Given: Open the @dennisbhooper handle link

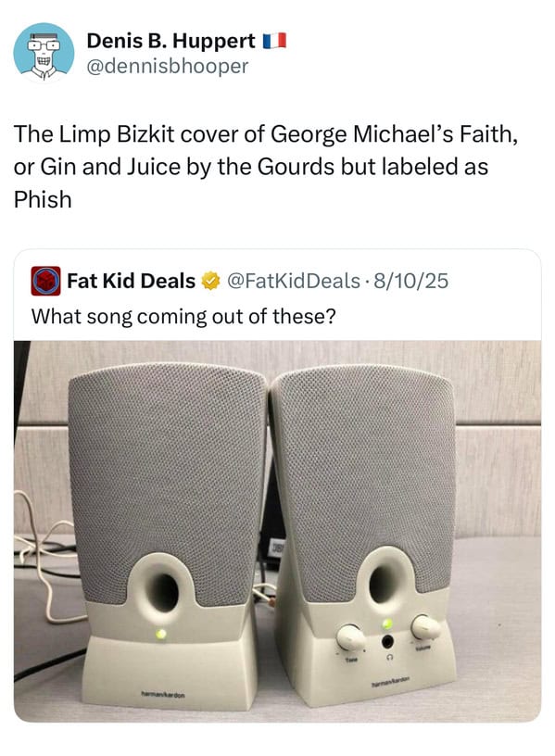Looking at the screenshot, I should (x=168, y=66).
